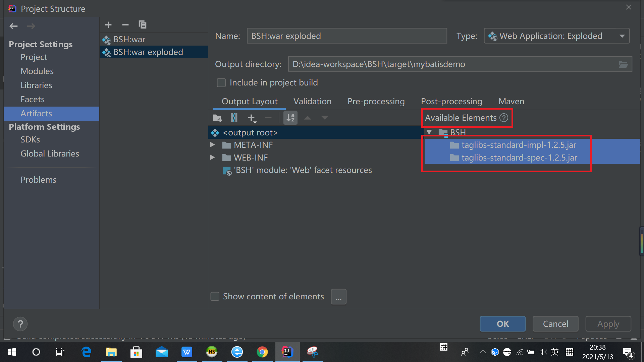
Task: Expand the WEB-INF folder node
Action: coord(212,158)
